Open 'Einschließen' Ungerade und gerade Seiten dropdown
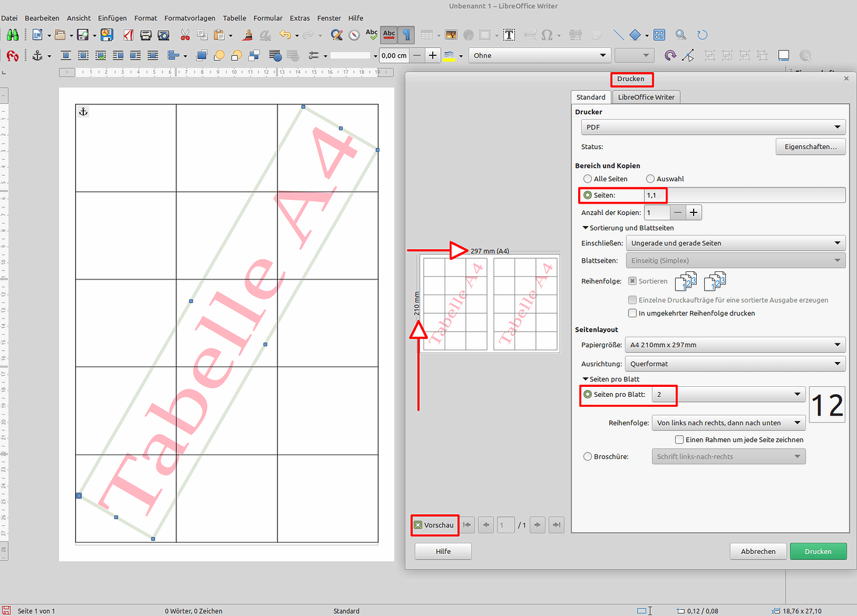The image size is (857, 616). (736, 243)
